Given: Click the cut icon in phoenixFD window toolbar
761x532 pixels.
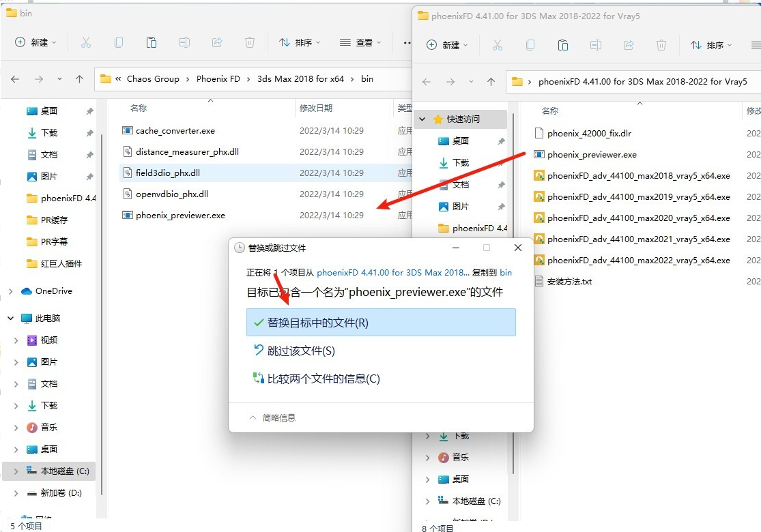Looking at the screenshot, I should [x=498, y=45].
